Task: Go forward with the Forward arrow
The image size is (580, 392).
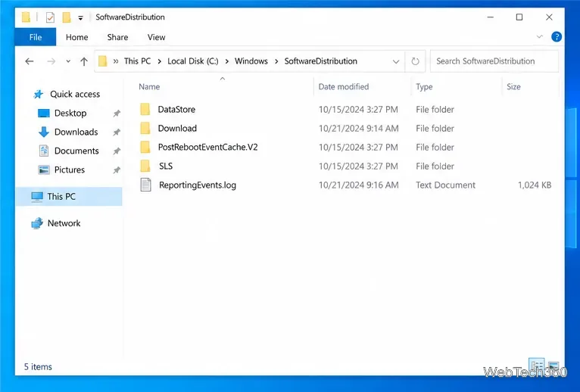Action: [51, 61]
